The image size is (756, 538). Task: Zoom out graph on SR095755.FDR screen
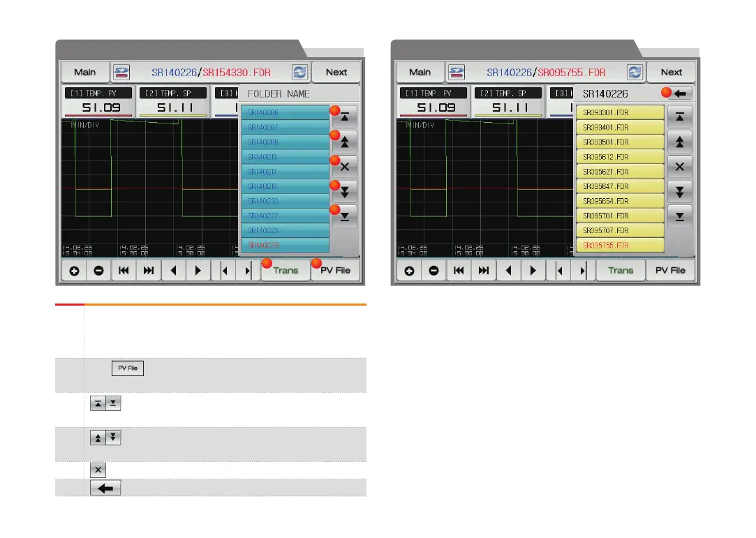coord(434,271)
